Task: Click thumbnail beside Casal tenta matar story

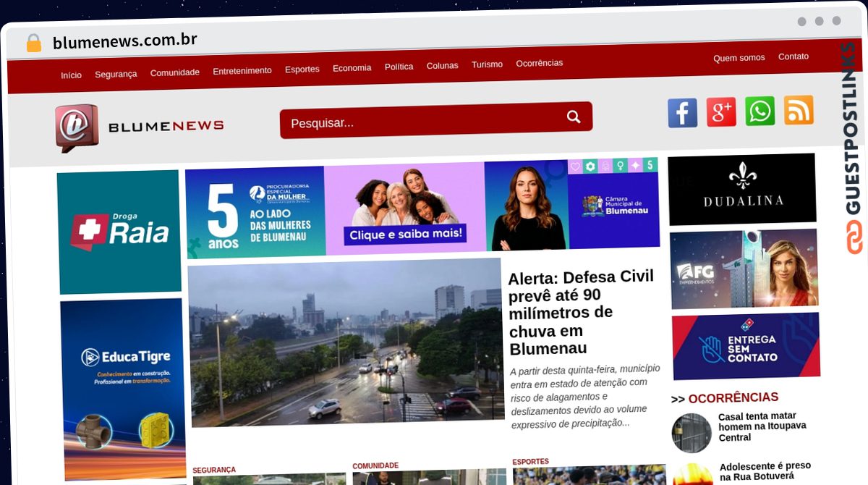Action: click(692, 433)
